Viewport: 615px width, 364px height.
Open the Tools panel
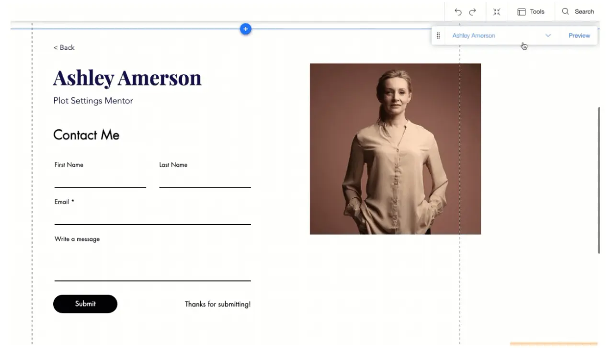point(531,11)
